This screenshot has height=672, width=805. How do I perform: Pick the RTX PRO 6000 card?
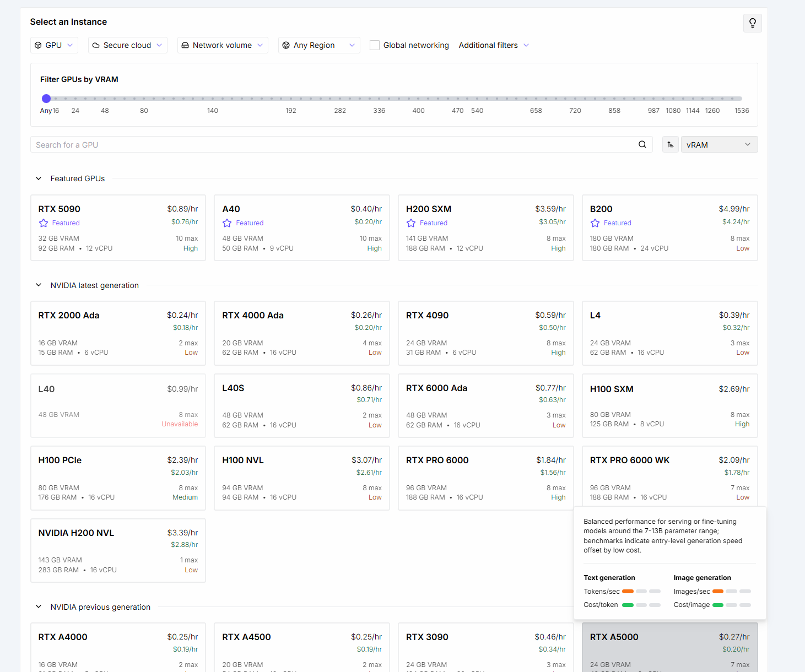coord(486,478)
